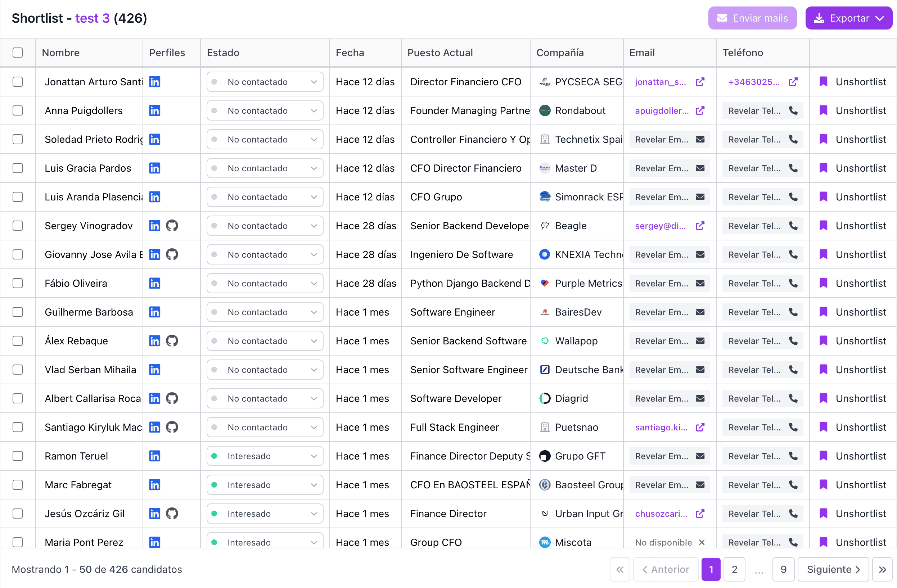This screenshot has height=588, width=897.
Task: Go to page 2 of candidates
Action: [734, 569]
